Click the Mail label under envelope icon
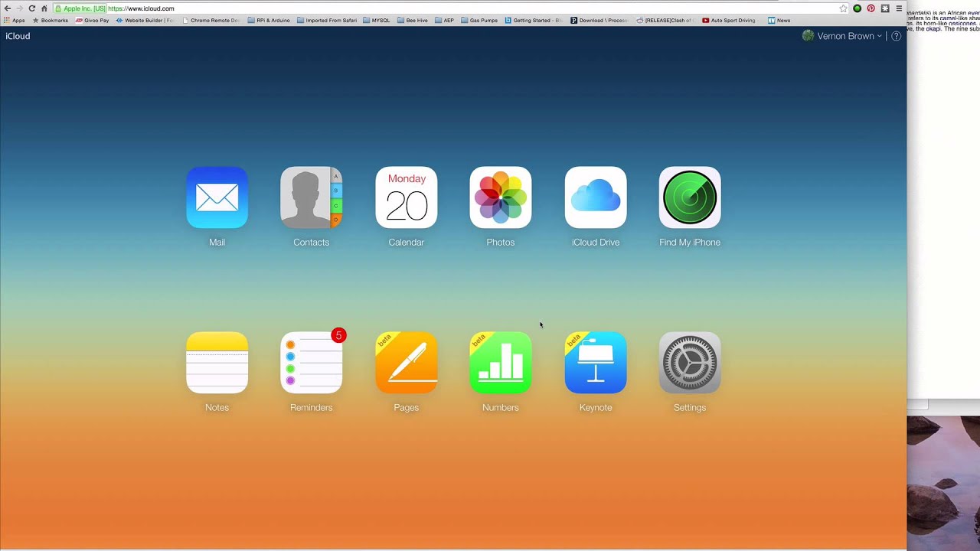The image size is (980, 551). [217, 243]
